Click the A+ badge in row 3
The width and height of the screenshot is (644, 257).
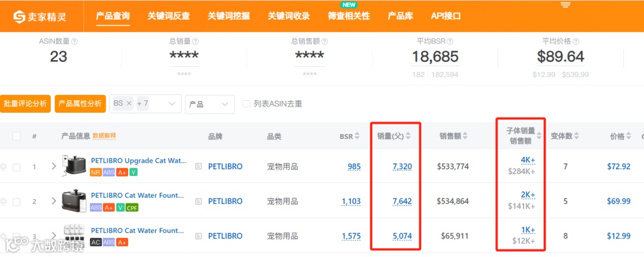[x=122, y=242]
